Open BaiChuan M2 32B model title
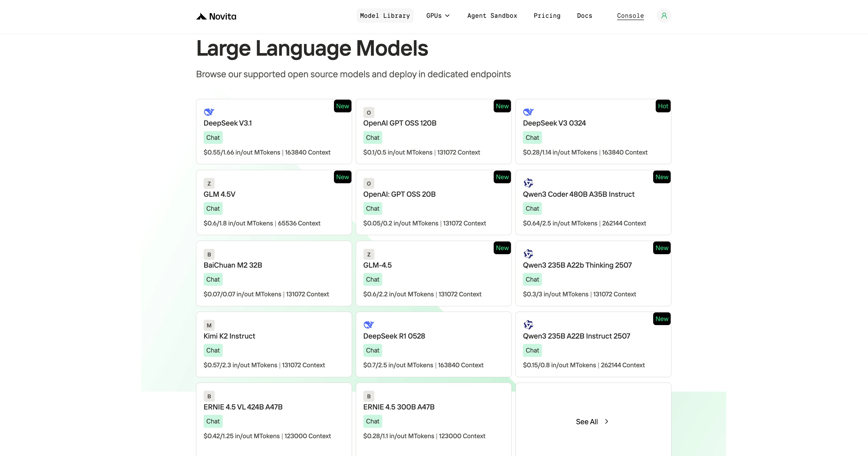The image size is (868, 456). coord(233,265)
